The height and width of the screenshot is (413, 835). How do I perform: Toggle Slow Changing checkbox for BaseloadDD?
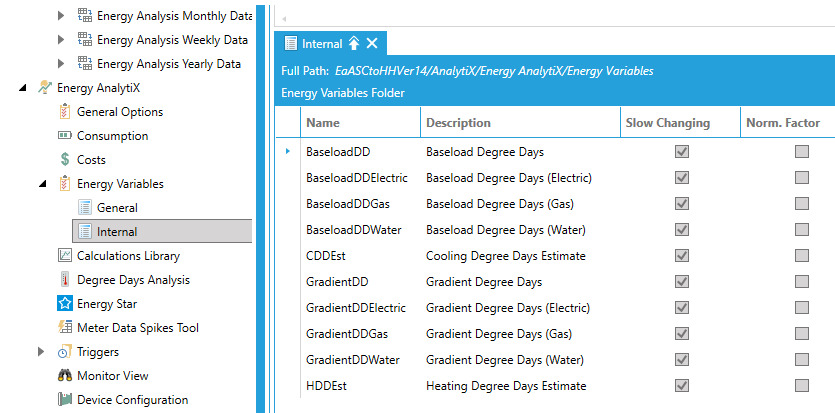(x=682, y=152)
